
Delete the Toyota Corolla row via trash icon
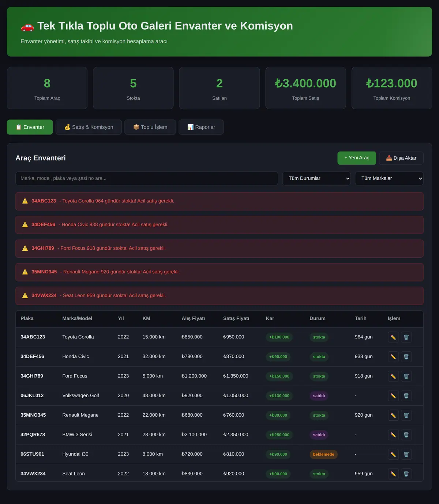coord(406,337)
